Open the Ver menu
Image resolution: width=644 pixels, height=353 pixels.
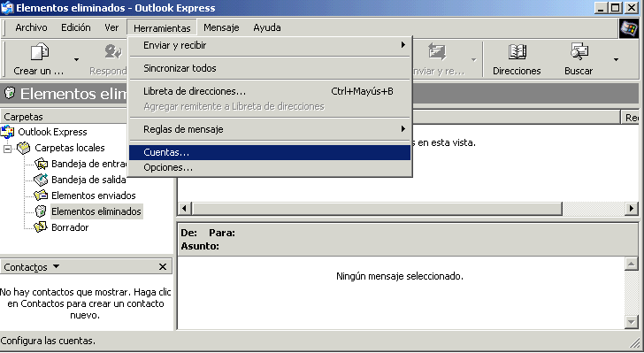click(111, 27)
